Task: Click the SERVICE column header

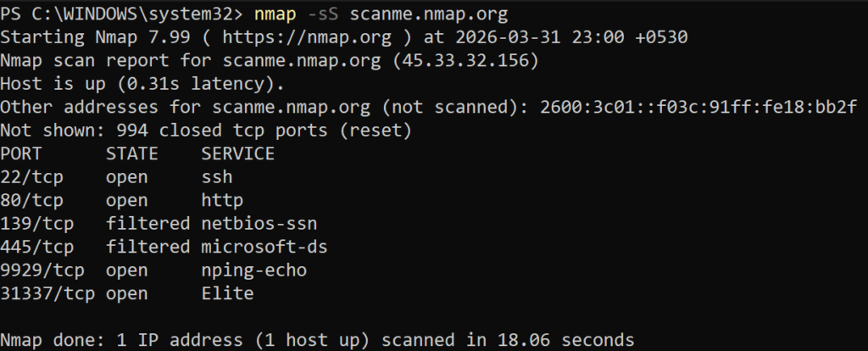Action: [x=237, y=154]
